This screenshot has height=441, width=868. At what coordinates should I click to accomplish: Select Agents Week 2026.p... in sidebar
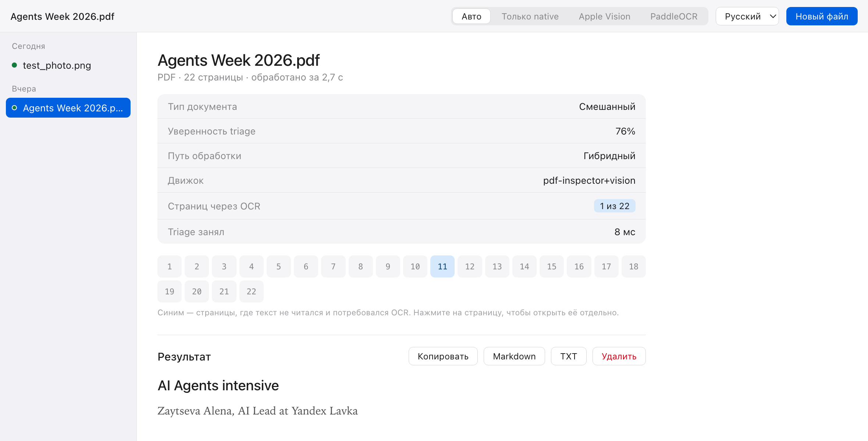[x=68, y=108]
